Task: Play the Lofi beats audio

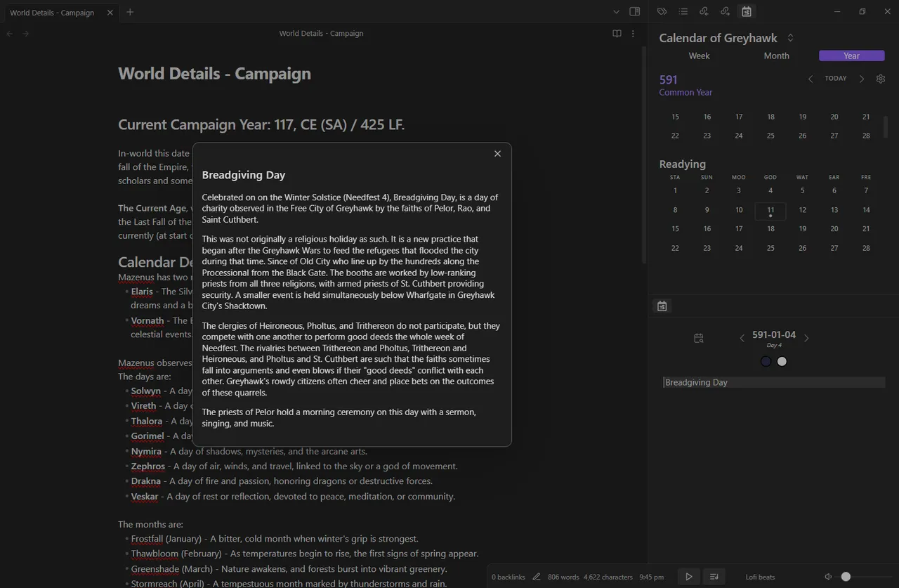Action: tap(688, 577)
